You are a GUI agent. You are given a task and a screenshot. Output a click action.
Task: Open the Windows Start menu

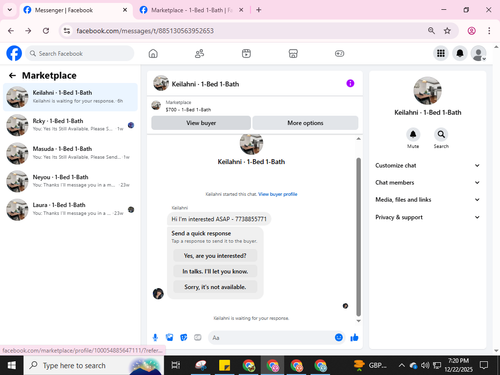[12, 366]
